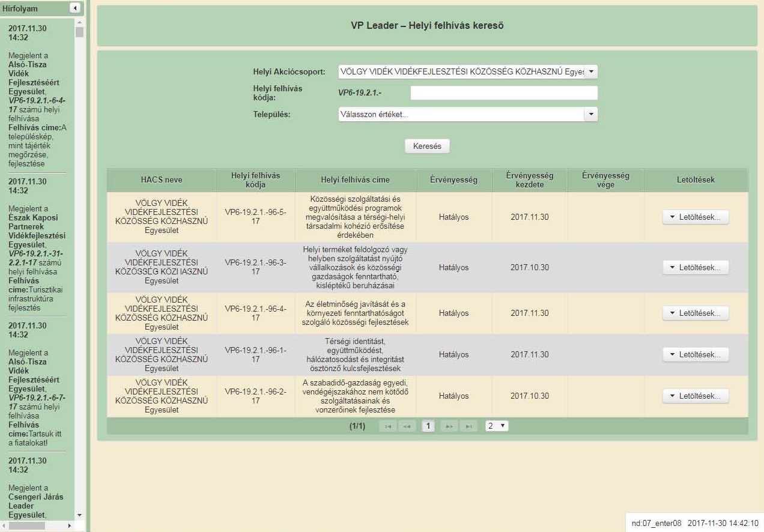Click the Érvényesség kezdete column header
764x532 pixels.
pyautogui.click(x=529, y=180)
